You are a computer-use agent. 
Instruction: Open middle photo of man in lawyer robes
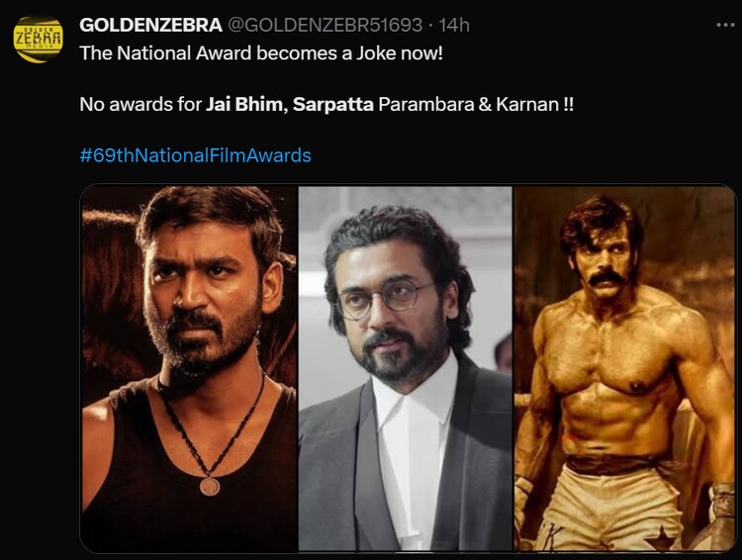406,366
